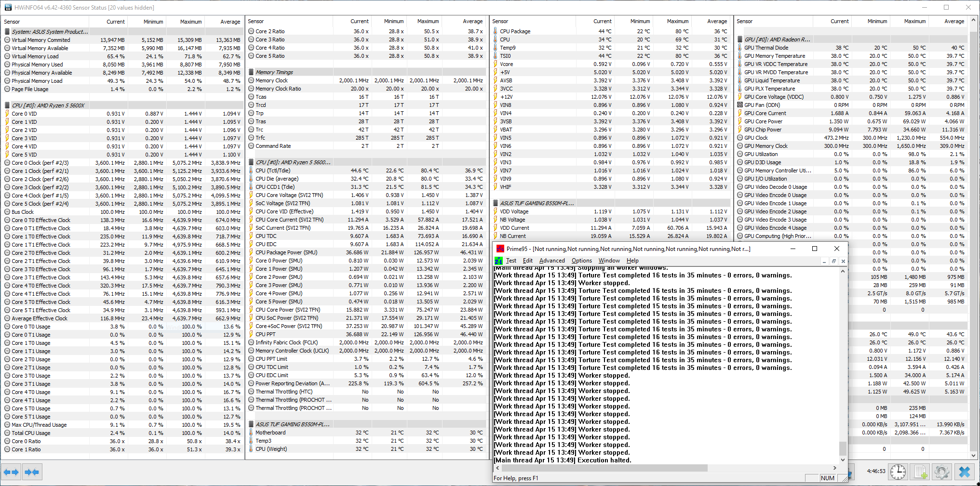This screenshot has height=486, width=980.
Task: Open the Window menu in Prime95
Action: point(609,261)
